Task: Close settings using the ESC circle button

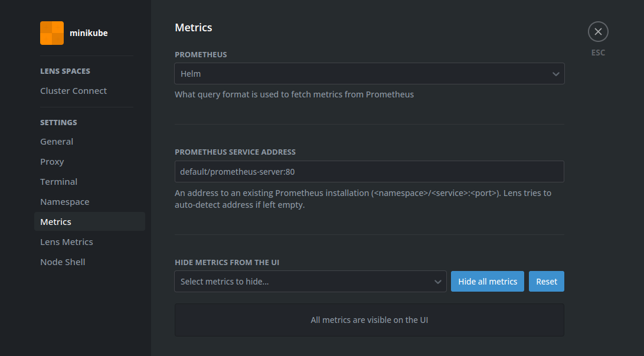Action: click(x=598, y=31)
